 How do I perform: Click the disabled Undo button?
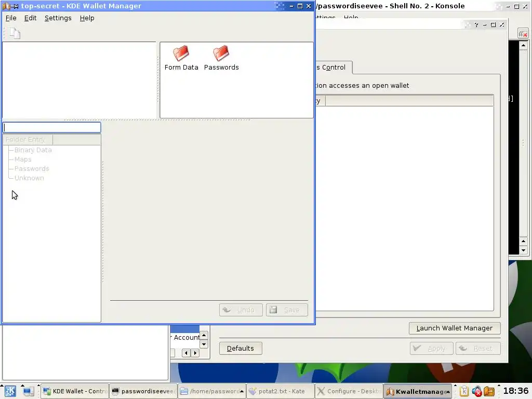[x=241, y=310]
